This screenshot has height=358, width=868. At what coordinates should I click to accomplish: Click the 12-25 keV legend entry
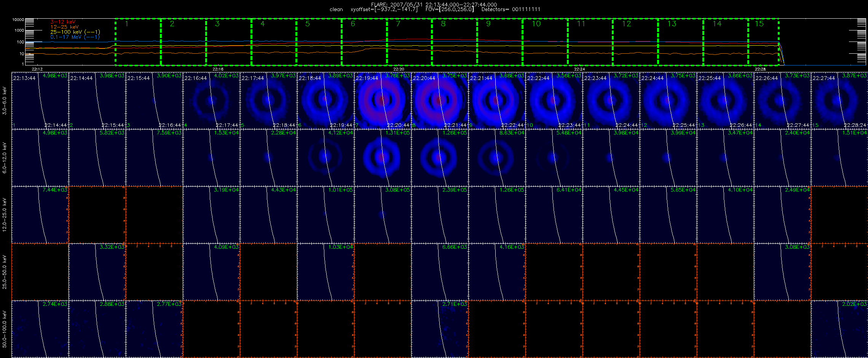(64, 27)
